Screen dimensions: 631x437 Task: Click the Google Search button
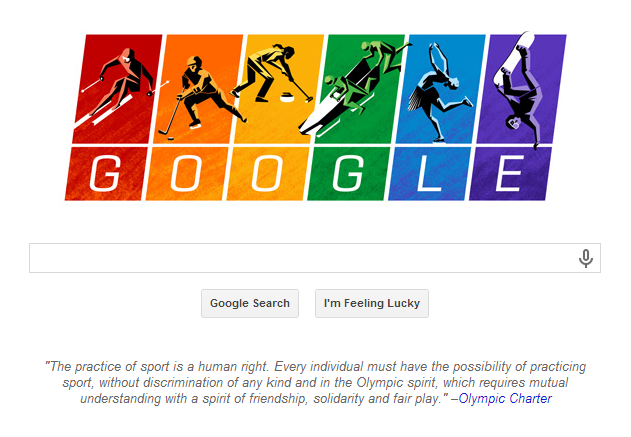[x=250, y=303]
